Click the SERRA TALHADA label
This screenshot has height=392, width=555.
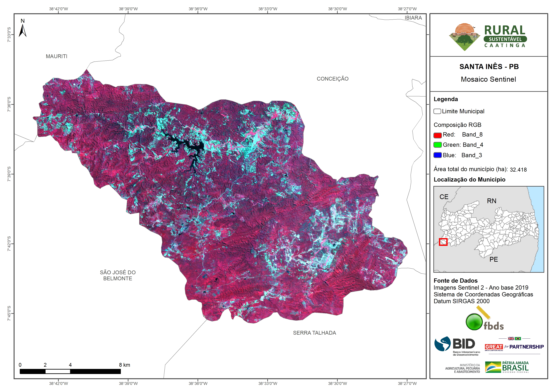tap(314, 333)
